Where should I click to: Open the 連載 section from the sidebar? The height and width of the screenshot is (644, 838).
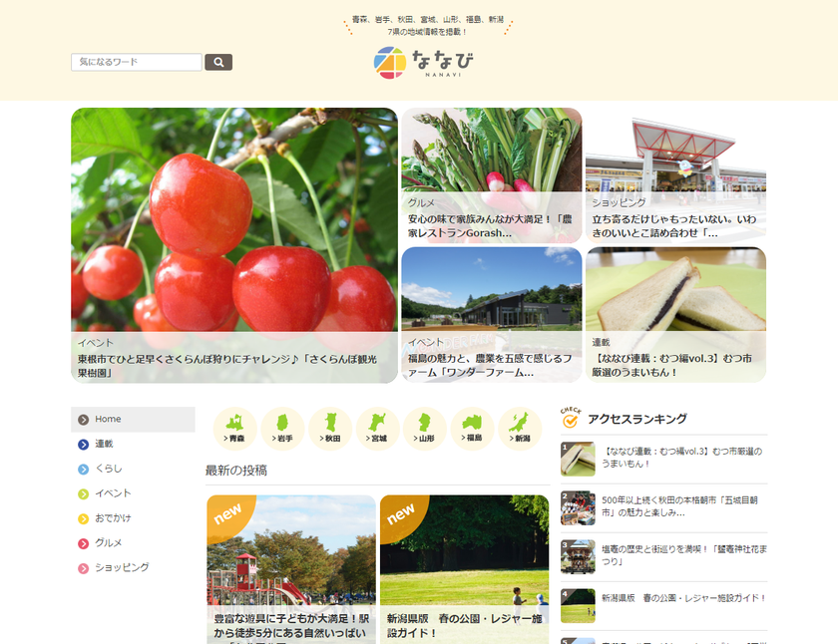click(106, 445)
